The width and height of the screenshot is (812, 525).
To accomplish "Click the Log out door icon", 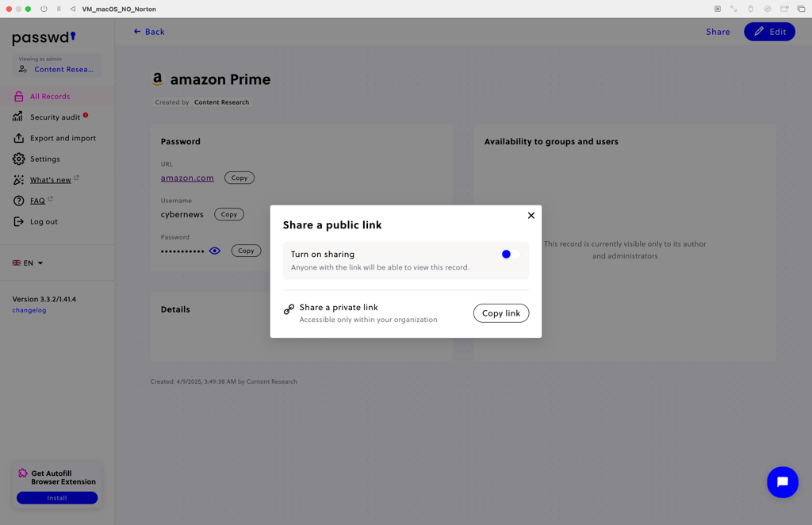I will point(19,221).
